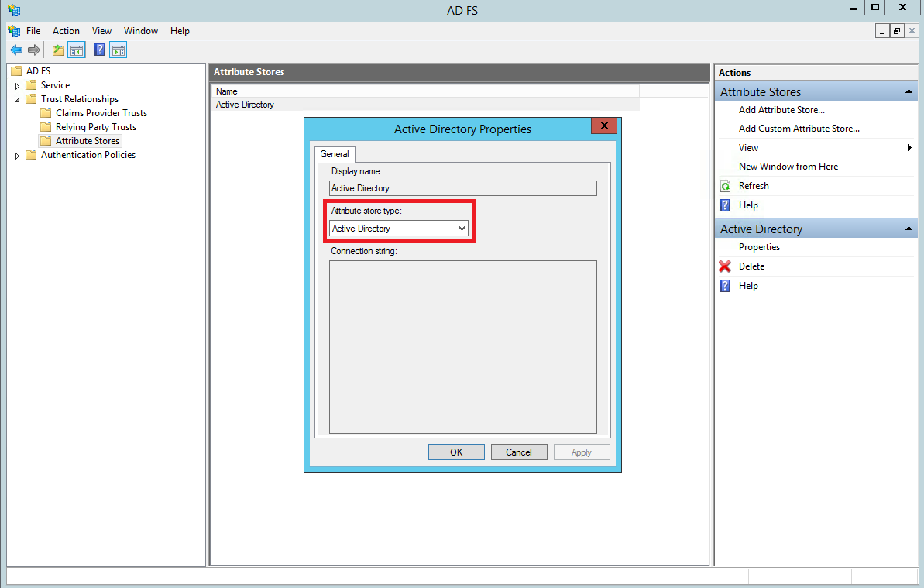Image resolution: width=924 pixels, height=588 pixels.
Task: Expand the Authentication Policies node
Action: pyautogui.click(x=18, y=156)
